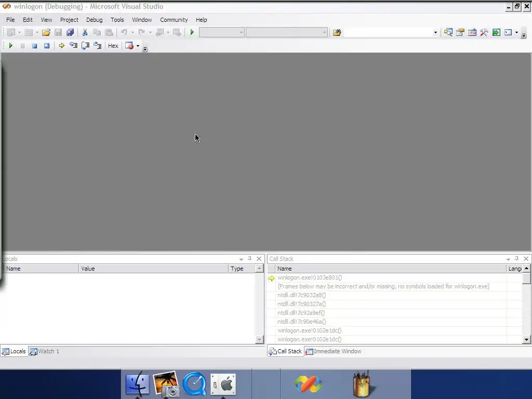Screen dimensions: 532x399
Task: Open the Help menu
Action: click(201, 20)
